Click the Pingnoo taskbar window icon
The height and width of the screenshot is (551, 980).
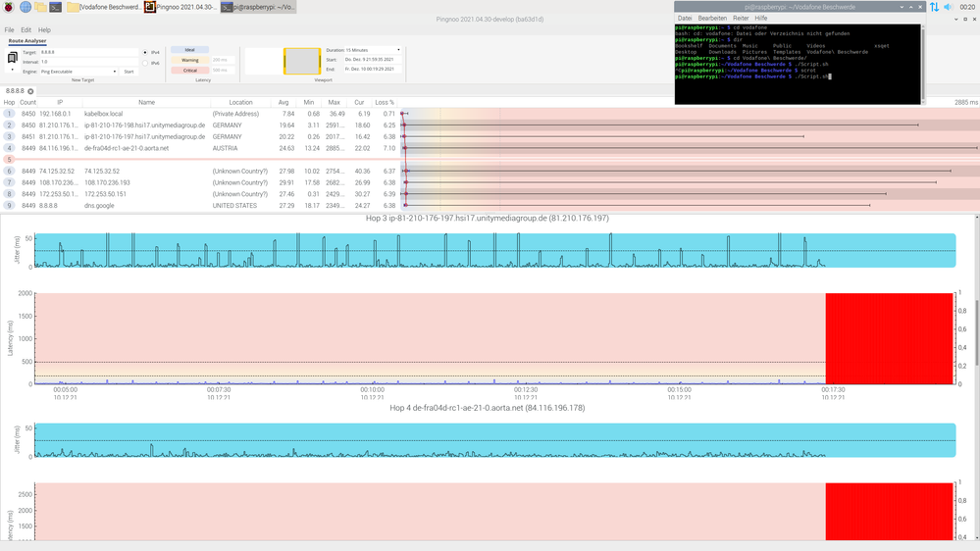149,7
